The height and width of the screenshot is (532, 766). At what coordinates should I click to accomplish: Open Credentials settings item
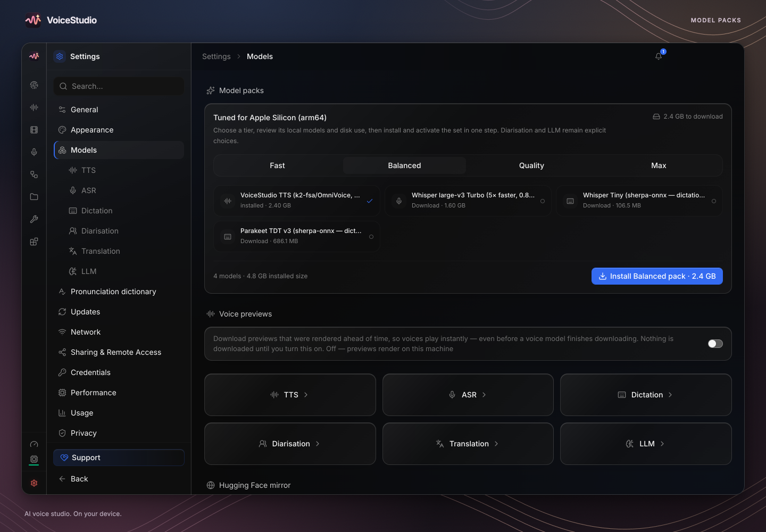click(x=119, y=372)
